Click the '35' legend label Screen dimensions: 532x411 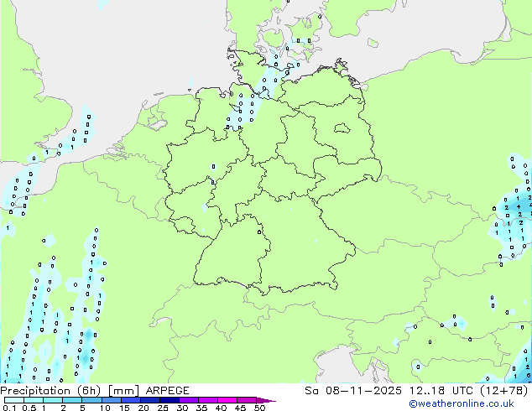pos(201,408)
